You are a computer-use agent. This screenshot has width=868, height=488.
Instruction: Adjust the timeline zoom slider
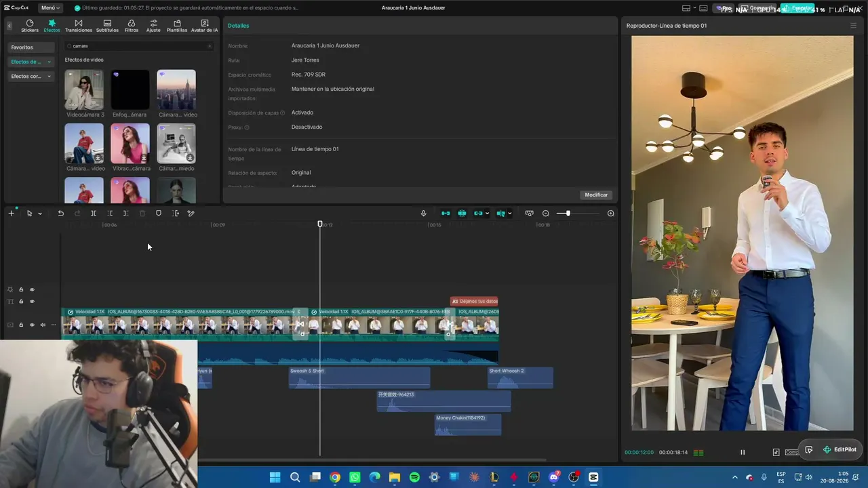tap(568, 213)
